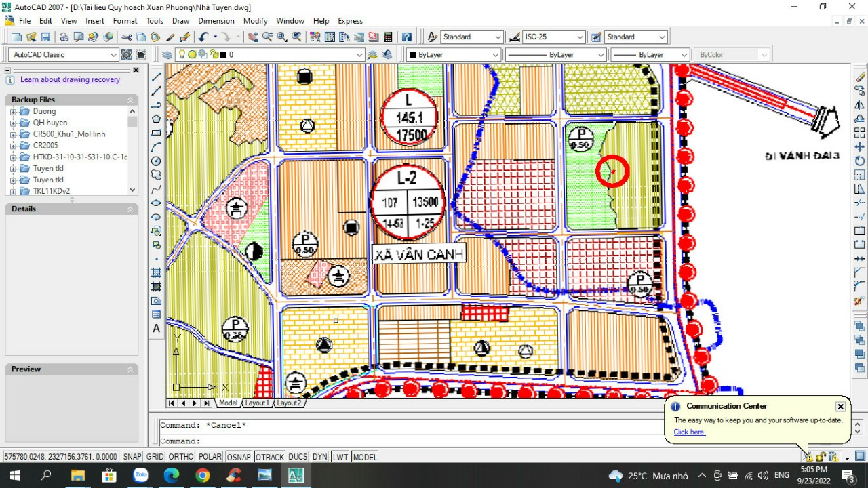Image resolution: width=868 pixels, height=488 pixels.
Task: Select the Hatch tool
Action: 157,272
